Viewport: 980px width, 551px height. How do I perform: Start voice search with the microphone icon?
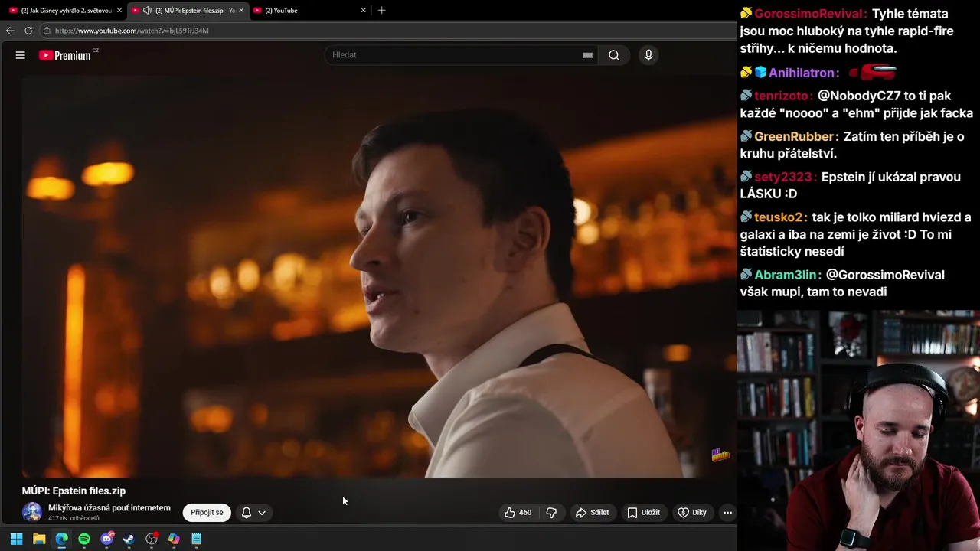[x=648, y=55]
